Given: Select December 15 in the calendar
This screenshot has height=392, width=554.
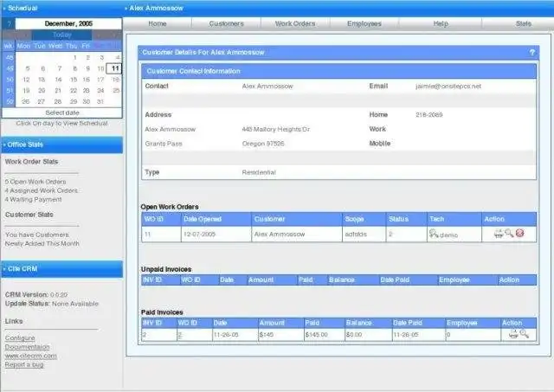Looking at the screenshot, I should point(74,80).
